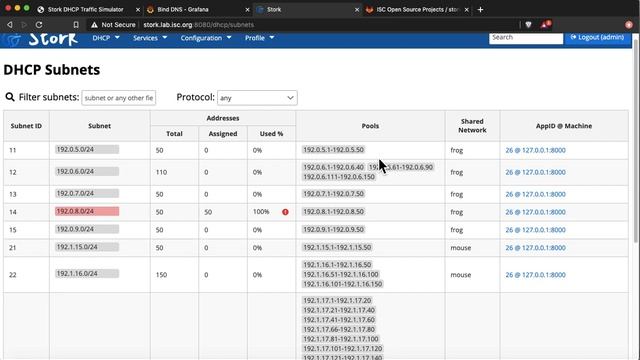Click the Search box in header

coord(526,38)
